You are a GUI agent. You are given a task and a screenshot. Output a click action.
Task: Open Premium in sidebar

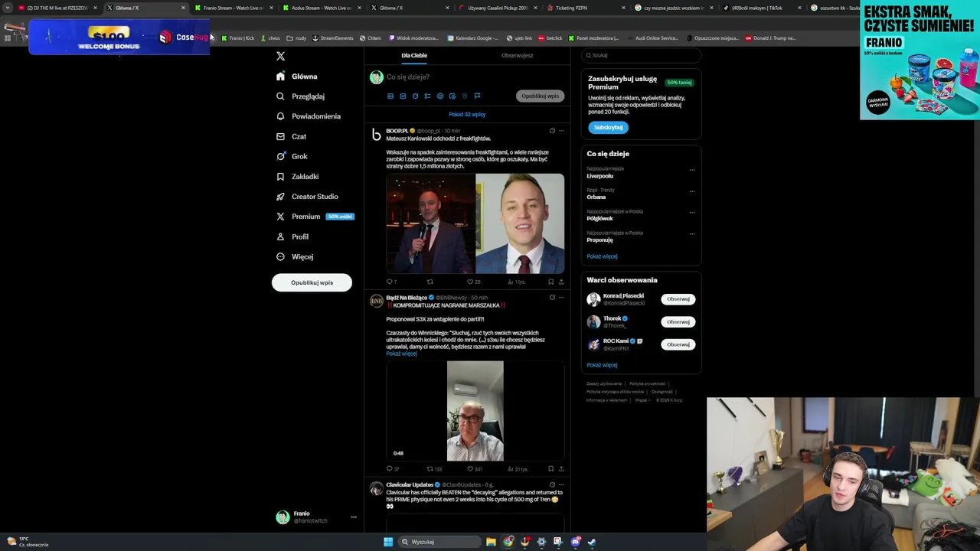coord(315,217)
